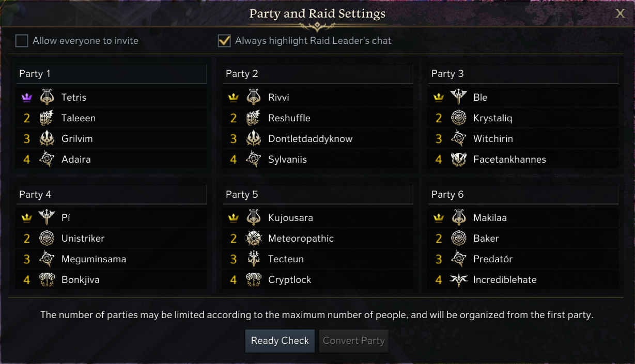Click the slot 4 number beside Adaira
Screen dimensions: 635x364
click(x=27, y=160)
